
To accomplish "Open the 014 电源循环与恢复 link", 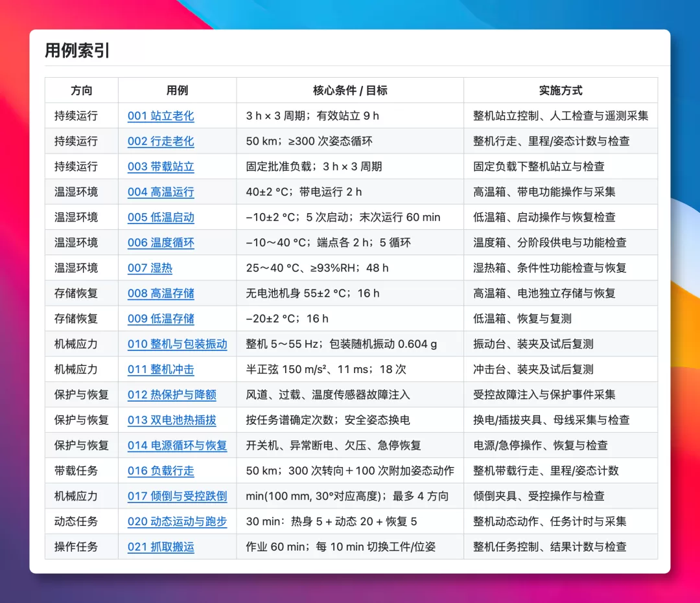I will pos(177,446).
